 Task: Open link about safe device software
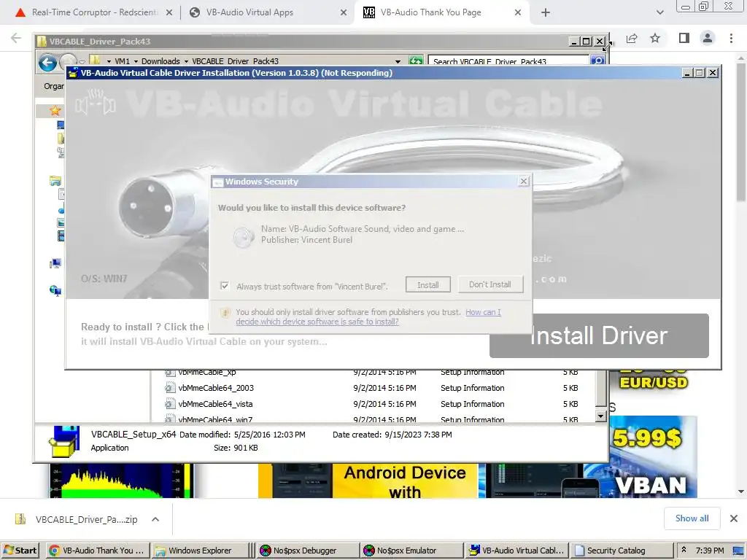pos(368,316)
